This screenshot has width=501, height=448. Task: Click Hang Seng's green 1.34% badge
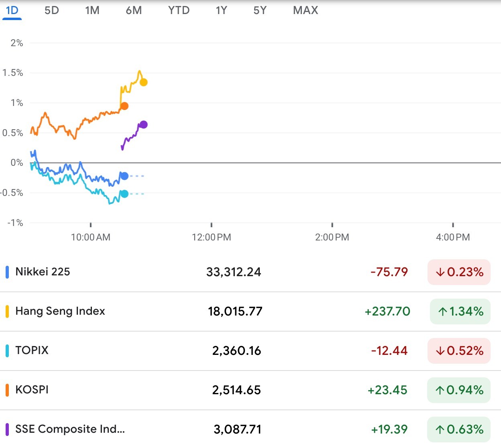[x=460, y=312]
